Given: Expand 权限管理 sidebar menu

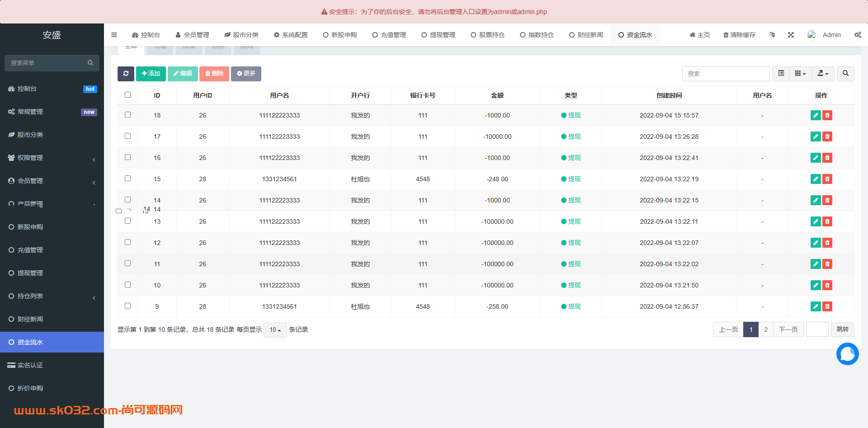Looking at the screenshot, I should coord(52,158).
